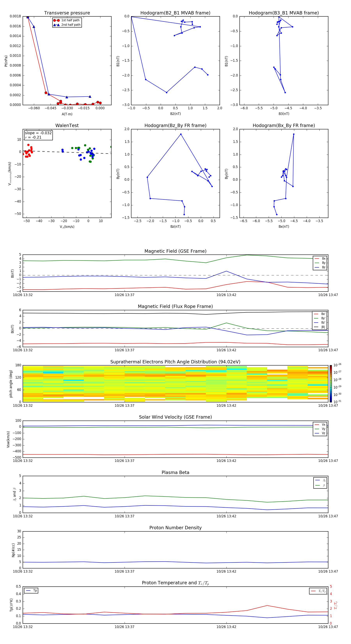Click the |B| legend entry in flux rope plot
Viewport: 351px width, 644px height.
(x=320, y=327)
